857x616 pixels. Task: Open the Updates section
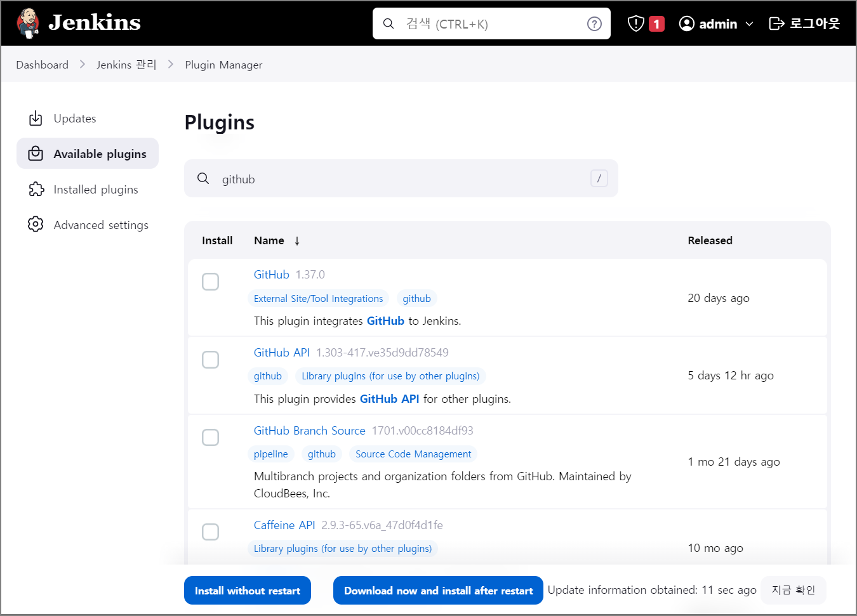(x=88, y=119)
